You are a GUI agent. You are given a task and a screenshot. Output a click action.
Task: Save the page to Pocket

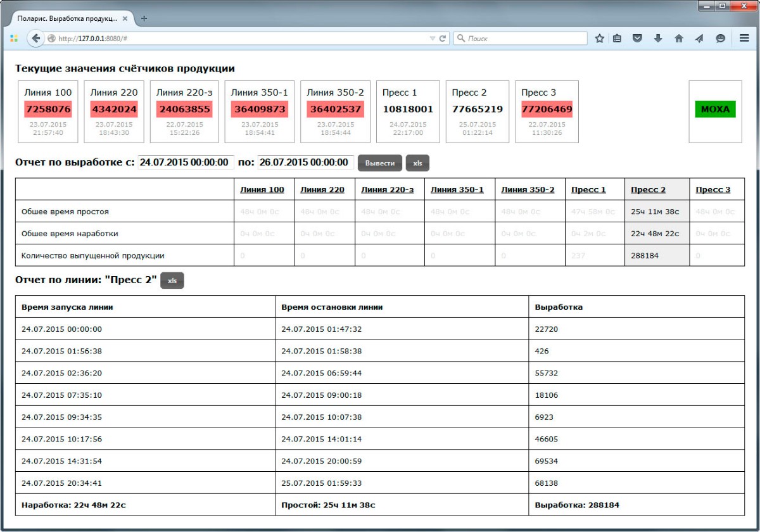click(638, 39)
